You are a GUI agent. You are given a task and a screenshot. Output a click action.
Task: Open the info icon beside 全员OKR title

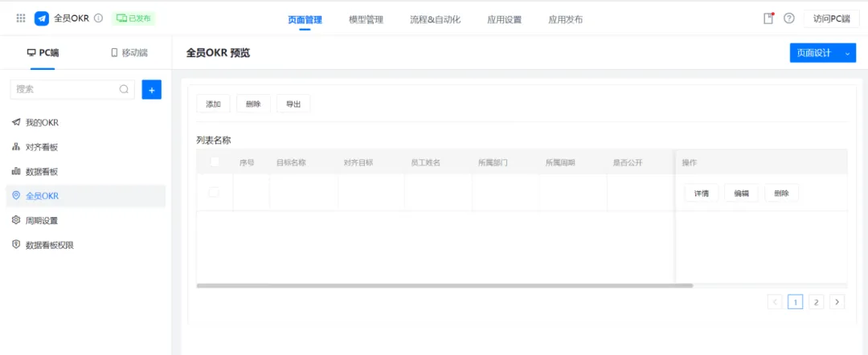click(99, 18)
